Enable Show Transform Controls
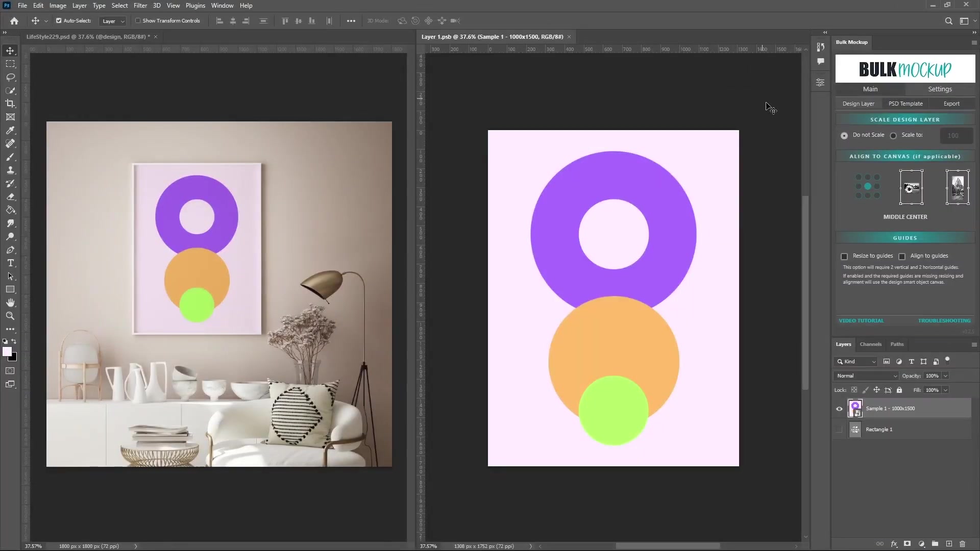 (138, 21)
